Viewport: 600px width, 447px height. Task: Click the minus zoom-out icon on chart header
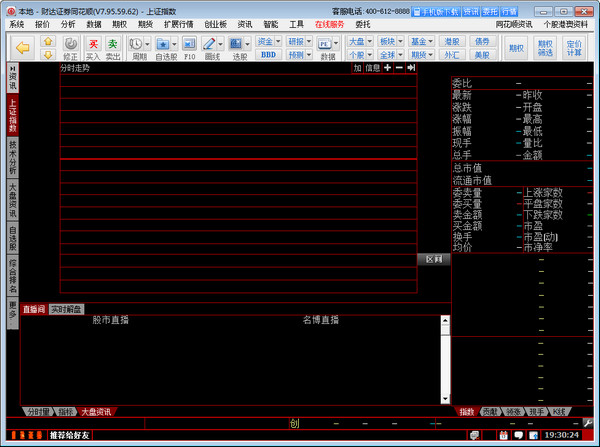coord(399,67)
